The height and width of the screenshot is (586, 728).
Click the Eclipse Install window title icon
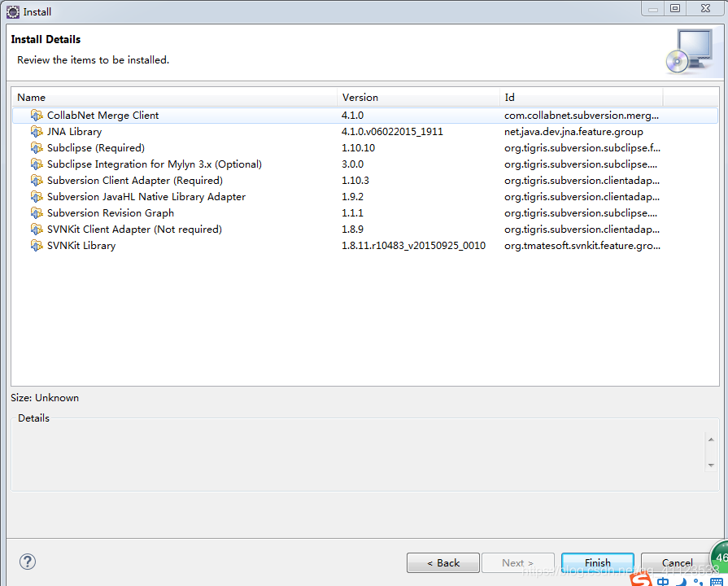point(13,11)
